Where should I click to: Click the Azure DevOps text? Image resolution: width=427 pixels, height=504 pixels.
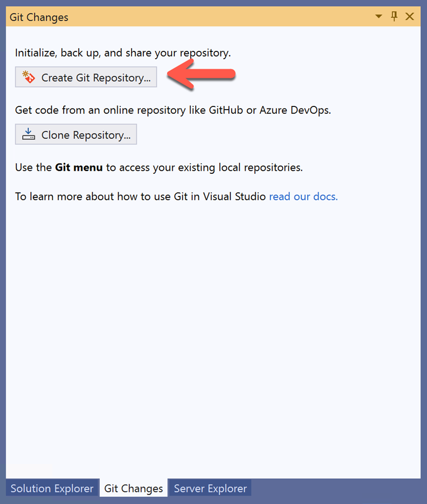coord(295,110)
